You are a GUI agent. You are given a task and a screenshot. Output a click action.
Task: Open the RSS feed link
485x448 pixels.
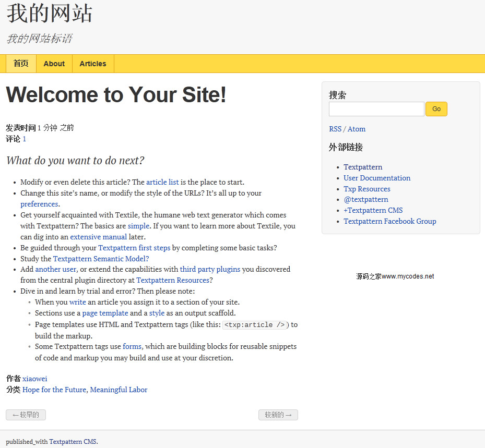click(x=335, y=129)
